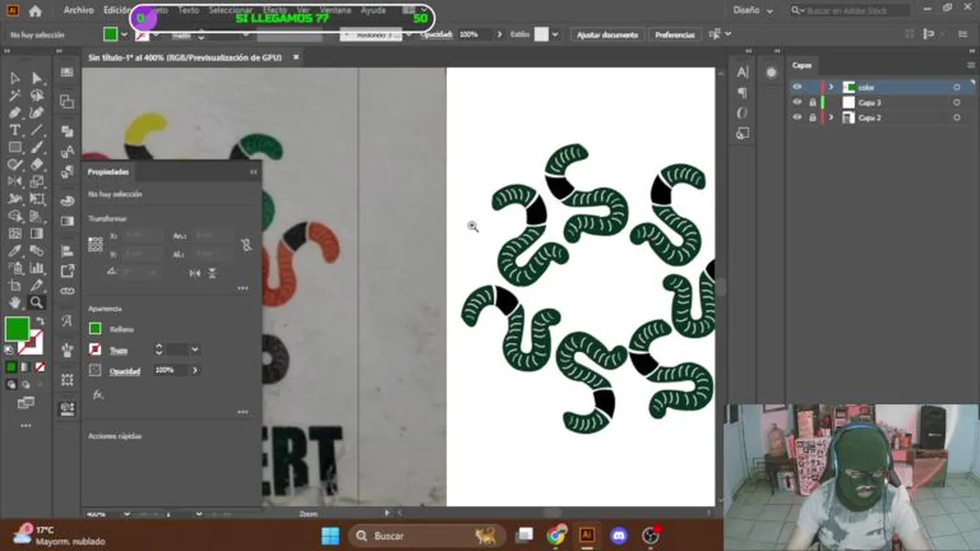
Task: Open the OpenType panel icon
Action: click(742, 112)
